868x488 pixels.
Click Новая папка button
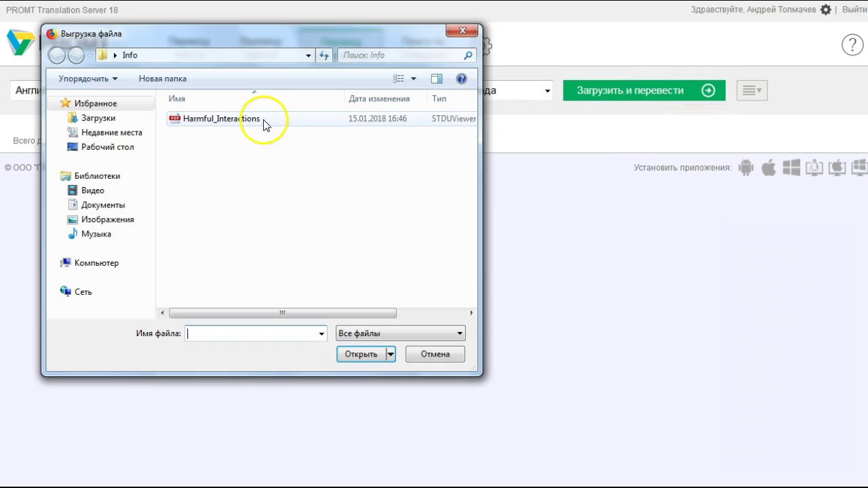[163, 79]
